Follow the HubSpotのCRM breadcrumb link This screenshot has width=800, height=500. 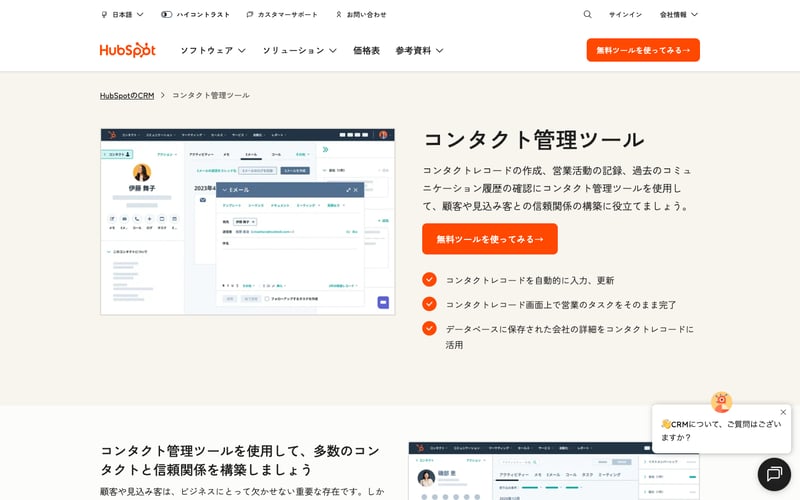tap(127, 95)
